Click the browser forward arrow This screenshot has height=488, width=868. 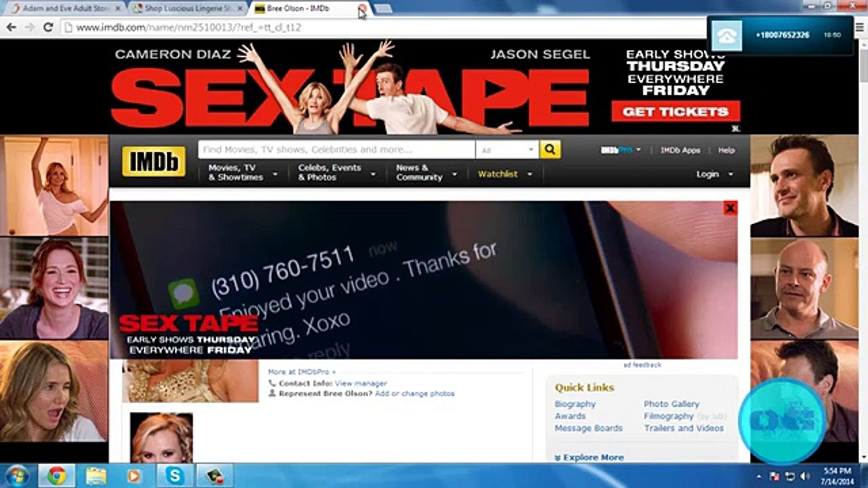click(30, 28)
